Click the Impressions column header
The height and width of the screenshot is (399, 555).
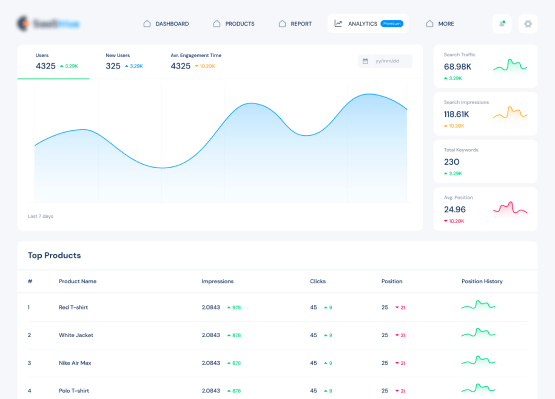(218, 281)
